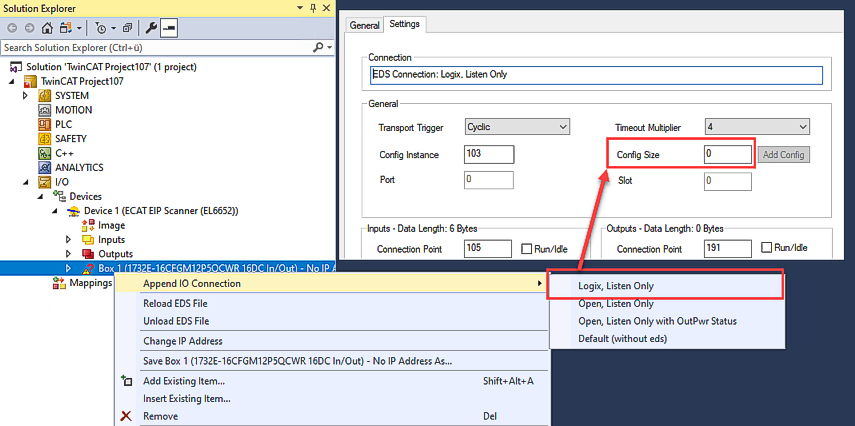Click the Inputs Connection Point field

(488, 249)
